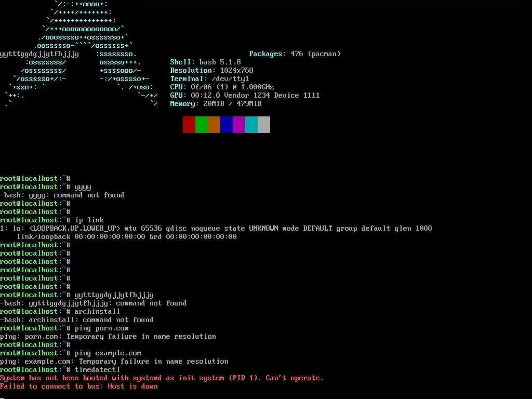
Task: Click red 'System has not been booted' error
Action: 162,378
